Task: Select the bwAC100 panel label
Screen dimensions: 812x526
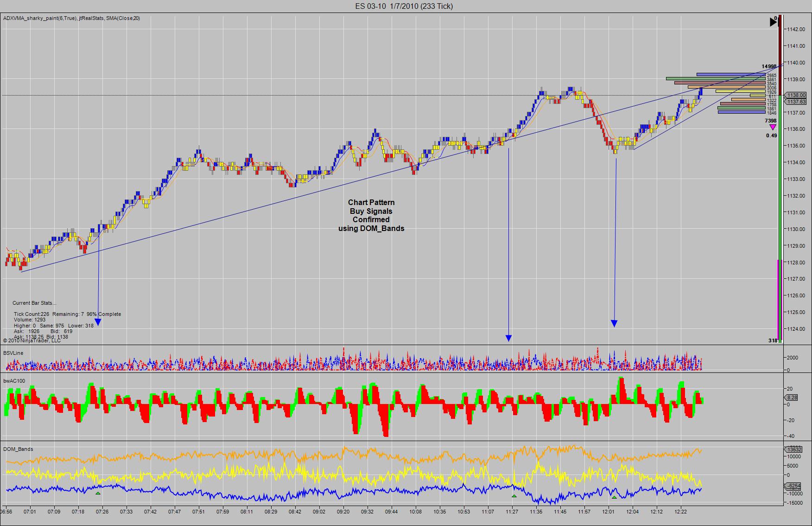Action: click(x=14, y=381)
